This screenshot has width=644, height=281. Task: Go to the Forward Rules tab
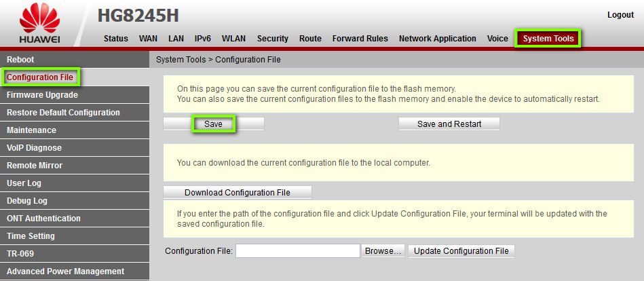[360, 39]
